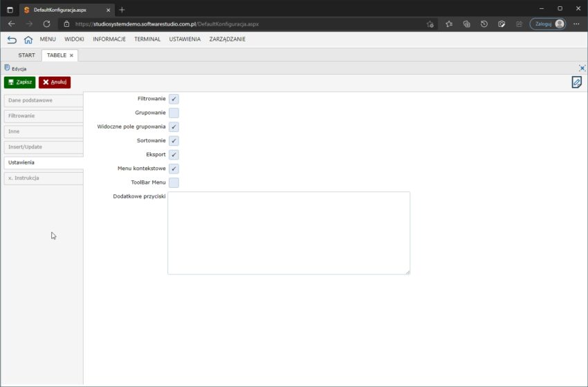Open the ZARZĄDZANIE menu
Screen dimensions: 588x387
[x=227, y=39]
